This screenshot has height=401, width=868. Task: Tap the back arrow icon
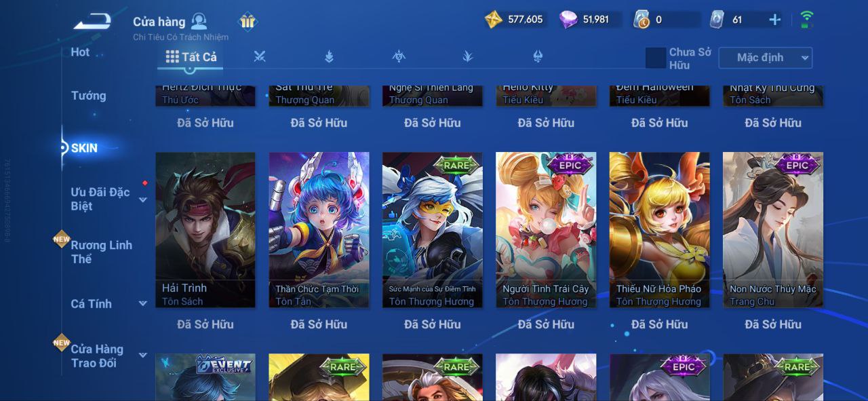pyautogui.click(x=92, y=22)
